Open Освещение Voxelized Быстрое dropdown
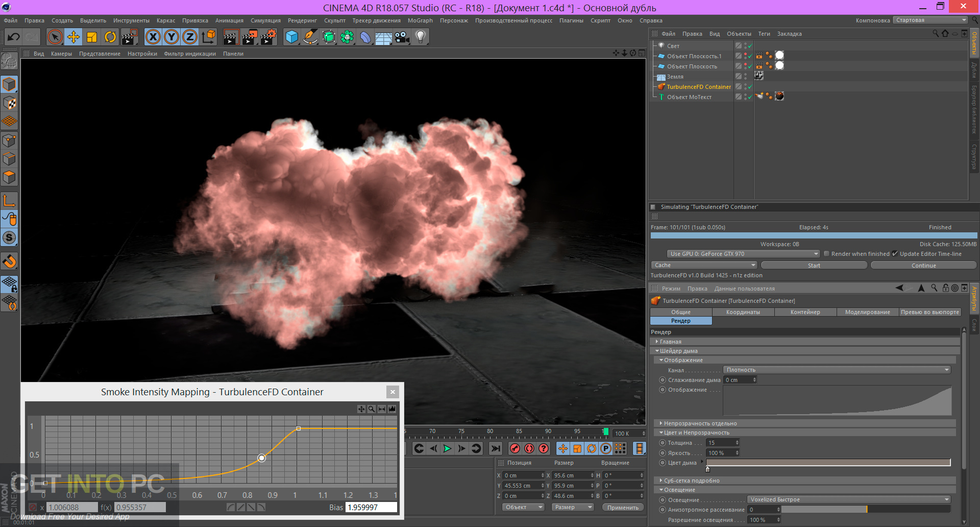This screenshot has width=980, height=527. pyautogui.click(x=849, y=499)
